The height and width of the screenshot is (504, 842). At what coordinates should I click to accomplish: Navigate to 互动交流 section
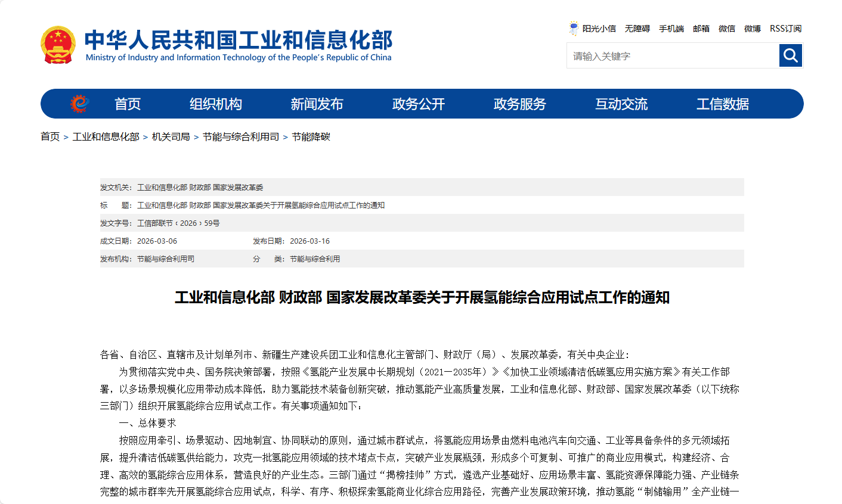621,104
